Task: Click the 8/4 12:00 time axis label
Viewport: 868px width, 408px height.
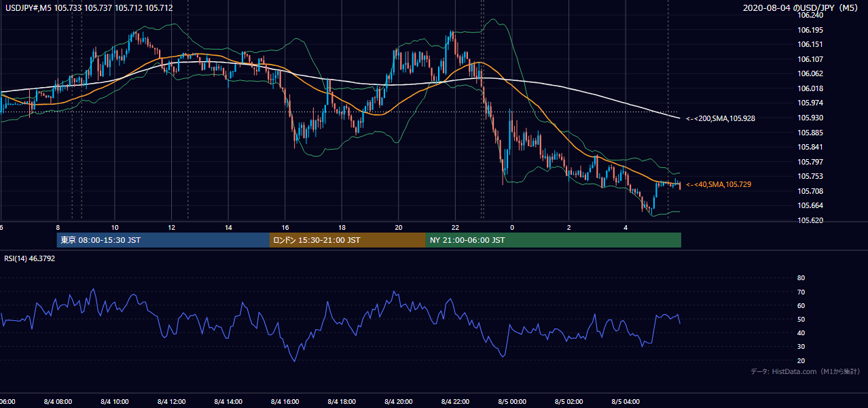Action: tap(171, 401)
